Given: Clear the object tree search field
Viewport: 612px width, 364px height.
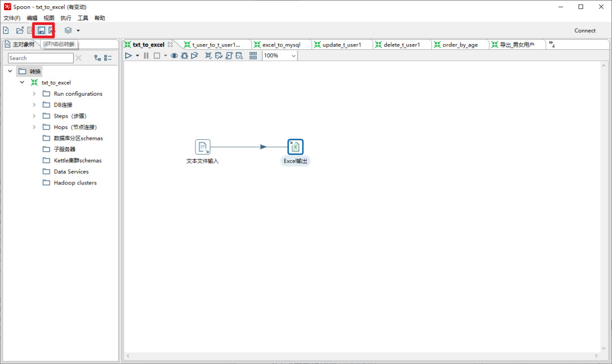Looking at the screenshot, I should click(x=78, y=58).
